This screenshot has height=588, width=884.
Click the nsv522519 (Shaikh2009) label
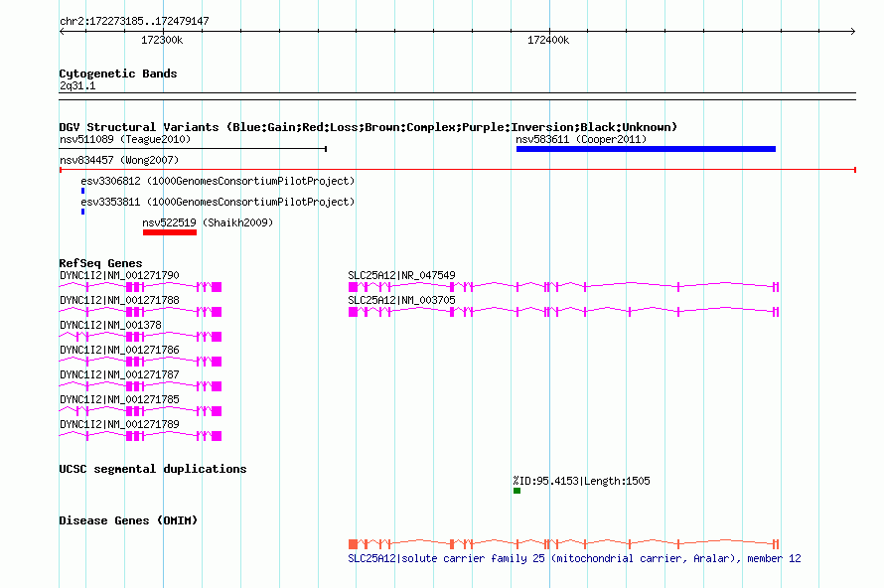pyautogui.click(x=208, y=222)
